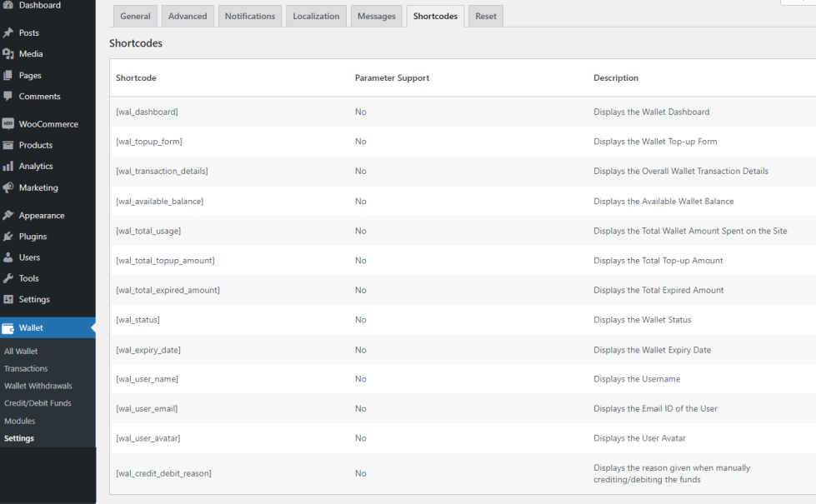The image size is (816, 504).
Task: Click the Users person icon
Action: pyautogui.click(x=8, y=257)
